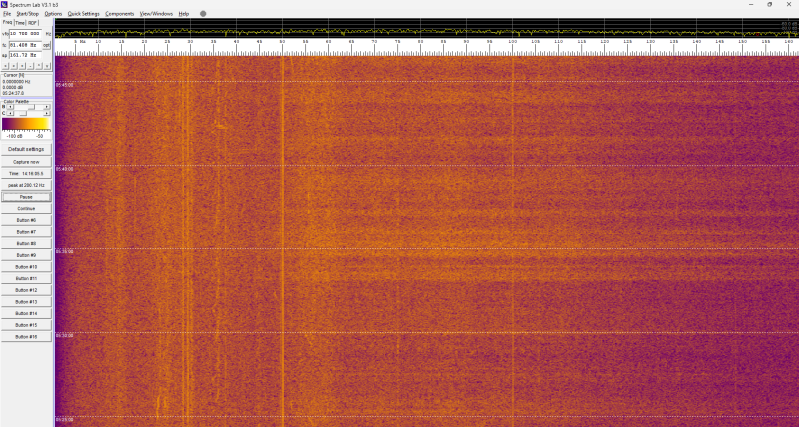Viewport: 799px width, 427px height.
Task: Click Button #10
Action: (x=26, y=267)
